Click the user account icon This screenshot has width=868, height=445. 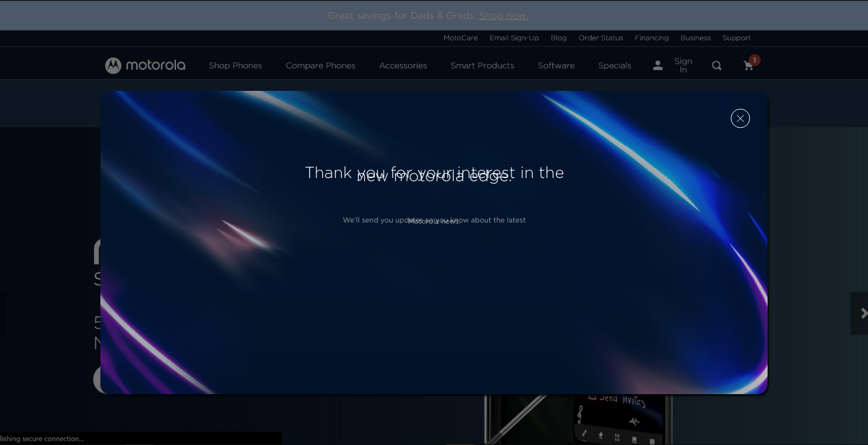658,65
